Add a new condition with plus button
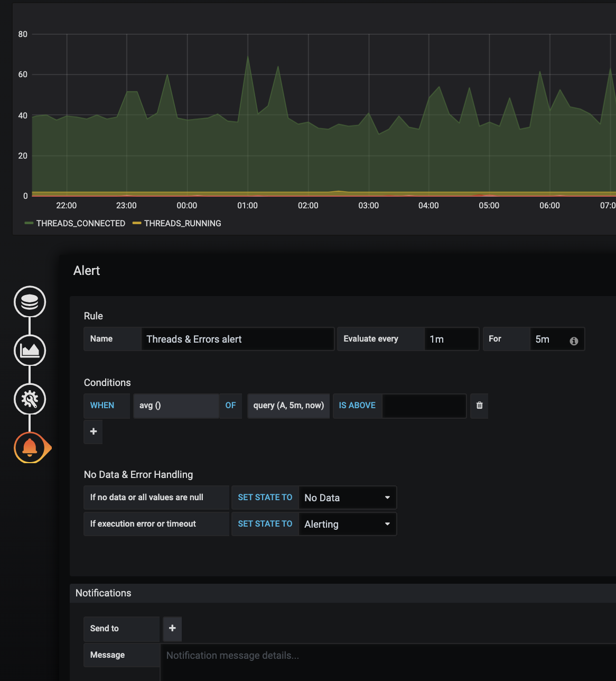This screenshot has height=681, width=616. point(93,432)
